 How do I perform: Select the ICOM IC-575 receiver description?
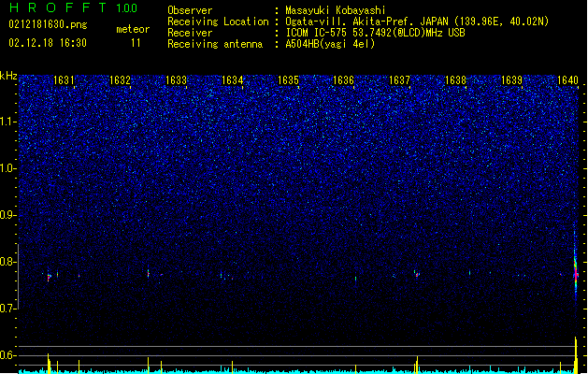click(376, 33)
